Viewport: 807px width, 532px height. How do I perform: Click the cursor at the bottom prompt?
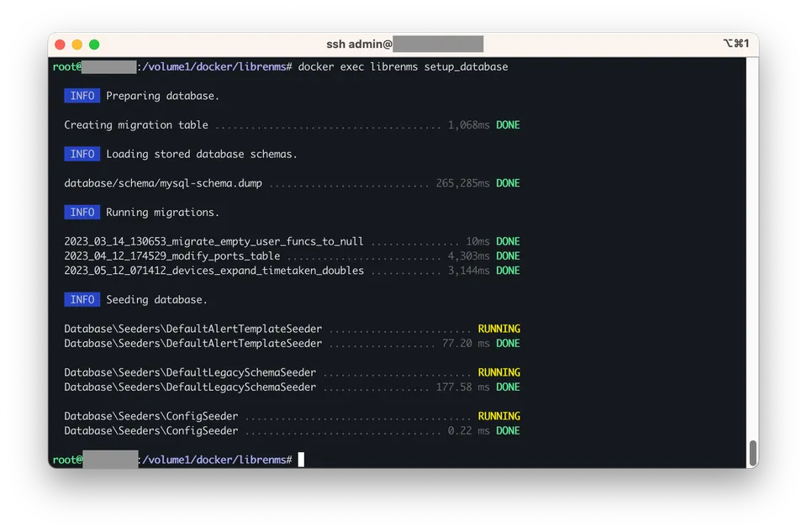(301, 460)
